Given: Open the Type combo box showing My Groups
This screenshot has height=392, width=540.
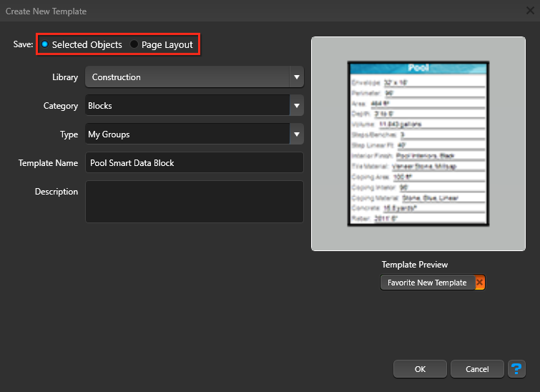Looking at the screenshot, I should (x=186, y=134).
